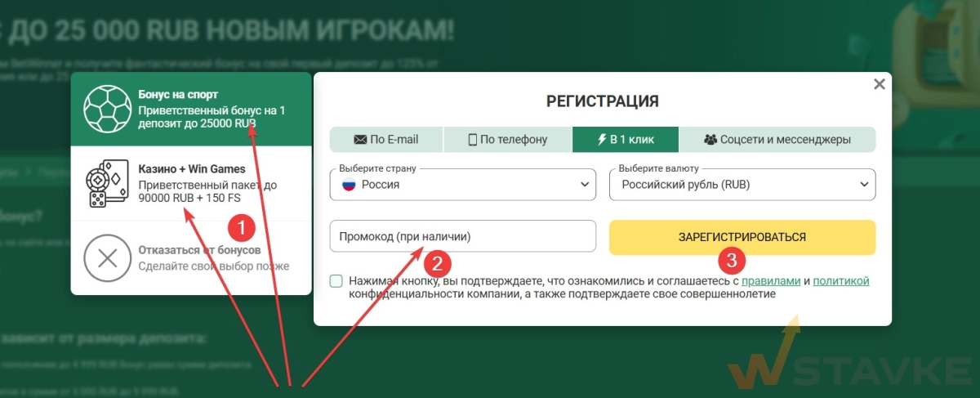Click the casino cards and dice icon
Screen dimensions: 980x398
pyautogui.click(x=108, y=184)
